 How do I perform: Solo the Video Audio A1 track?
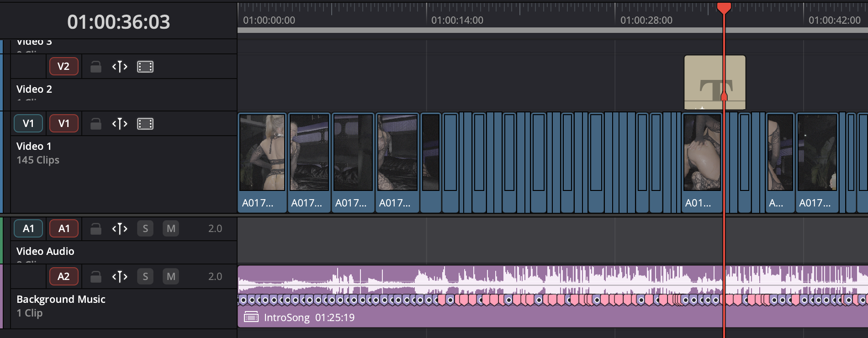(145, 228)
